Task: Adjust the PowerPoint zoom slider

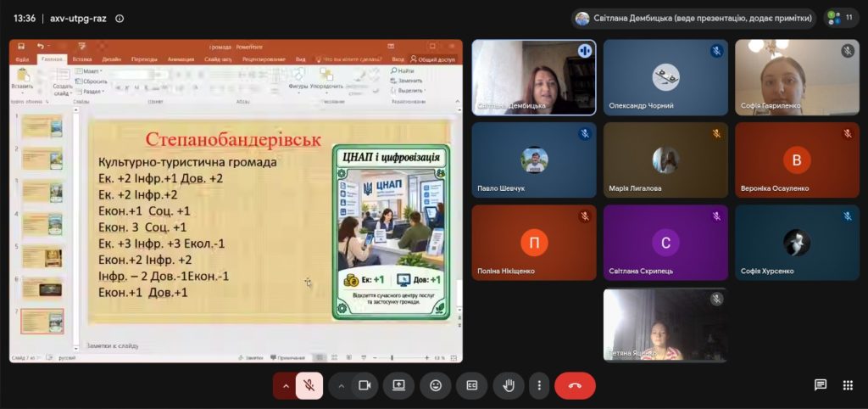Action: [x=392, y=358]
